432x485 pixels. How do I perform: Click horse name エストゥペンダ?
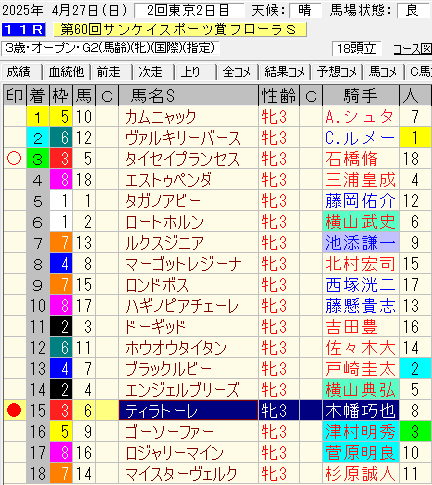(168, 180)
